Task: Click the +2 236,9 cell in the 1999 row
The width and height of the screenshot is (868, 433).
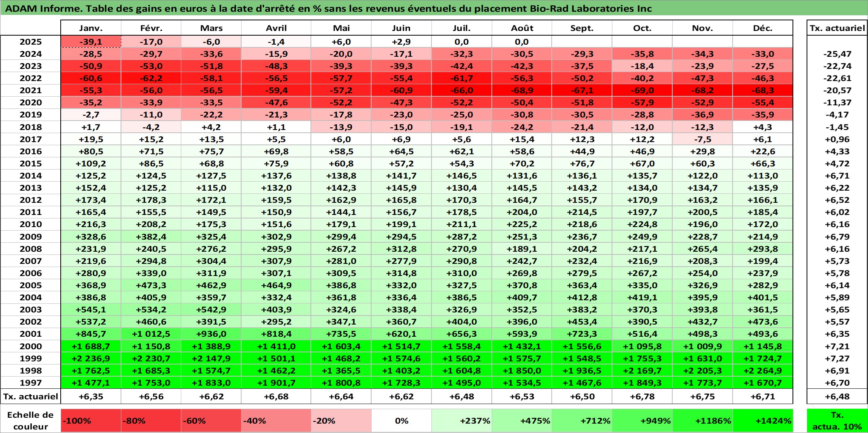Action: (91, 359)
